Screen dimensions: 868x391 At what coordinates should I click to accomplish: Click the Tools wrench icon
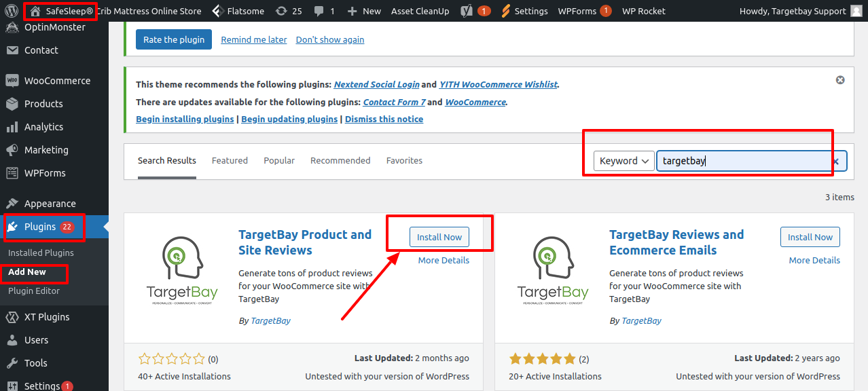click(x=12, y=363)
